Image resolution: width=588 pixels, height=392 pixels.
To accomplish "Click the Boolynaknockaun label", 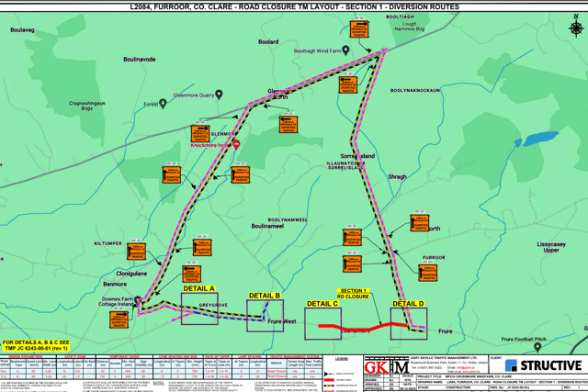I will pos(415,90).
